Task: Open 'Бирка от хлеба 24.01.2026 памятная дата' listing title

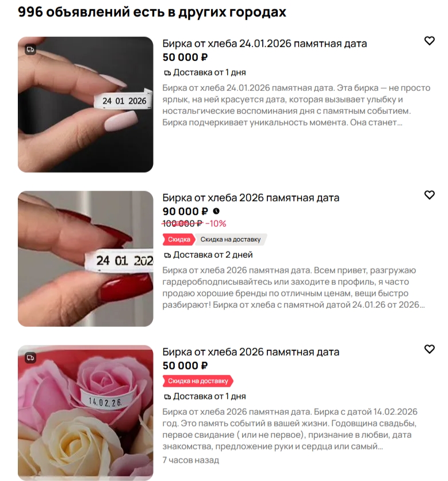Action: (x=265, y=44)
